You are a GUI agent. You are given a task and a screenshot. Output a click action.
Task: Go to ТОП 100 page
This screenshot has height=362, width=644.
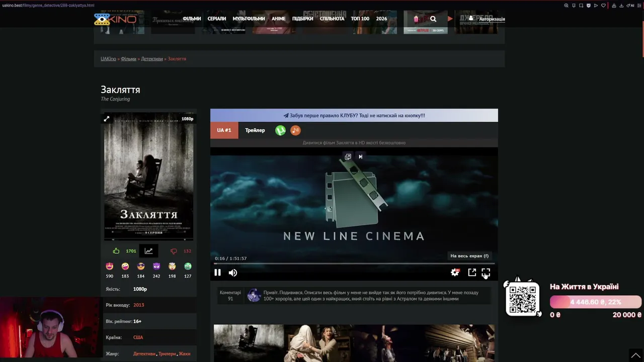point(360,19)
